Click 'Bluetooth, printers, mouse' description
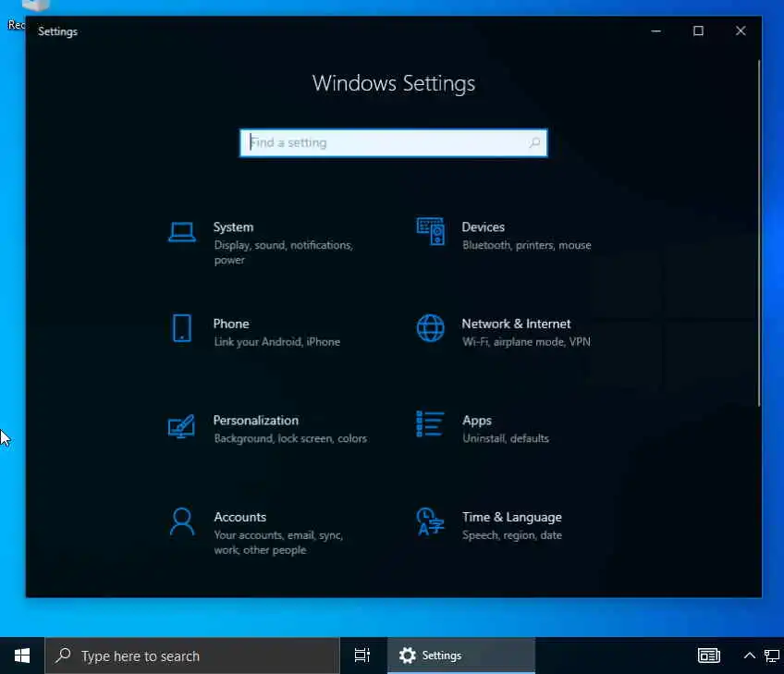The height and width of the screenshot is (674, 784). coord(526,245)
